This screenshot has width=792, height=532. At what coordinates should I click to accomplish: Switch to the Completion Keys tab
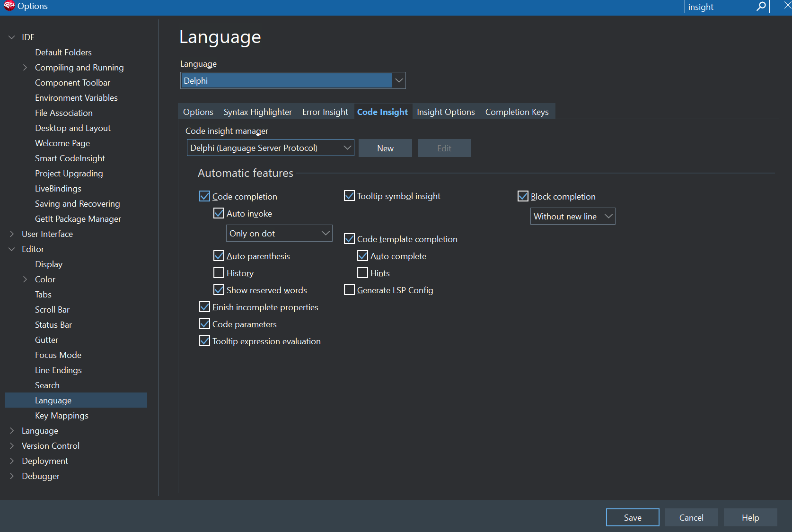(x=517, y=112)
